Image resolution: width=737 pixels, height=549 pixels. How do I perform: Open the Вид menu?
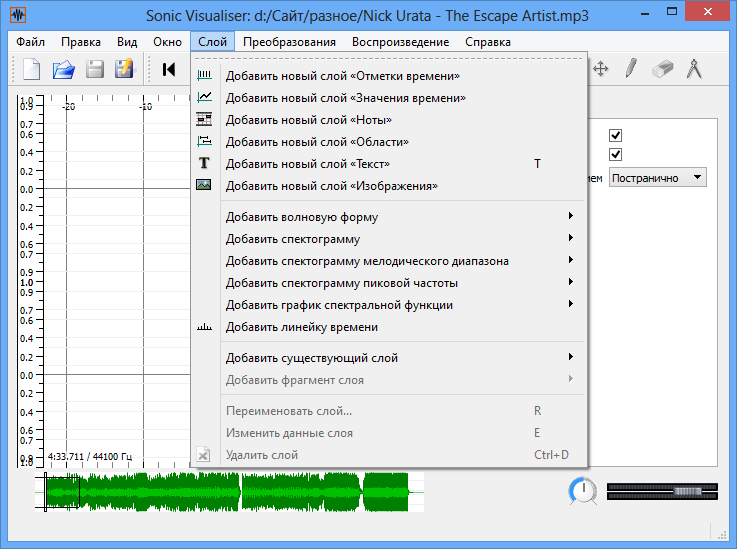127,42
